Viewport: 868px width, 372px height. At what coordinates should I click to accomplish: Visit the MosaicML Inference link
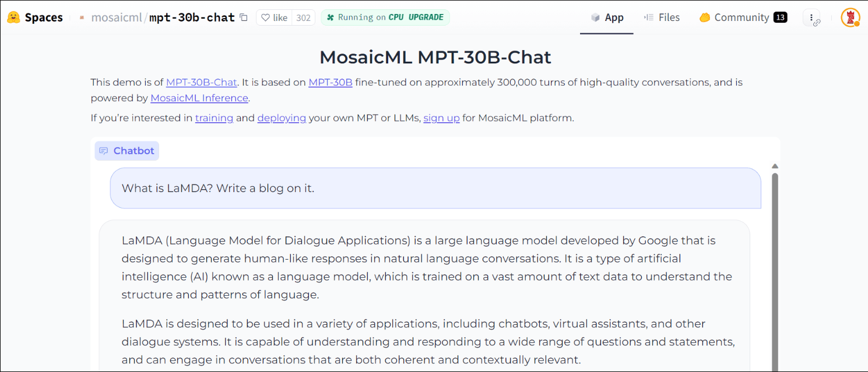(199, 98)
